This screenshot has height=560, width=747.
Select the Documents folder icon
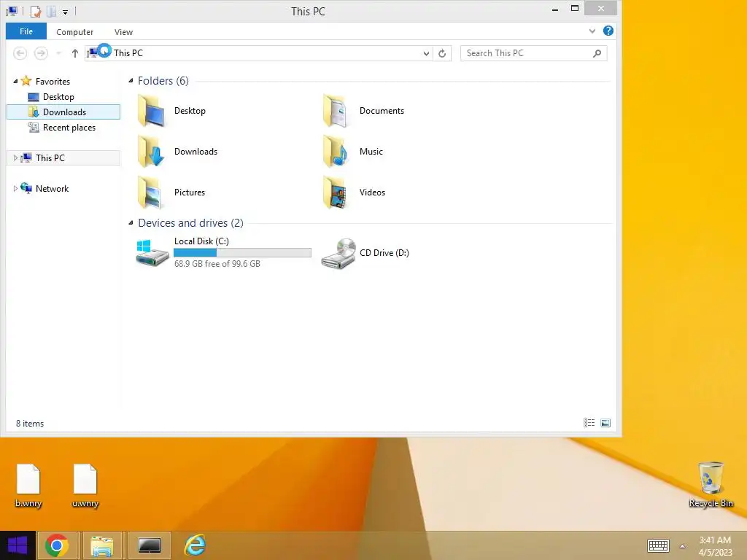(337, 111)
